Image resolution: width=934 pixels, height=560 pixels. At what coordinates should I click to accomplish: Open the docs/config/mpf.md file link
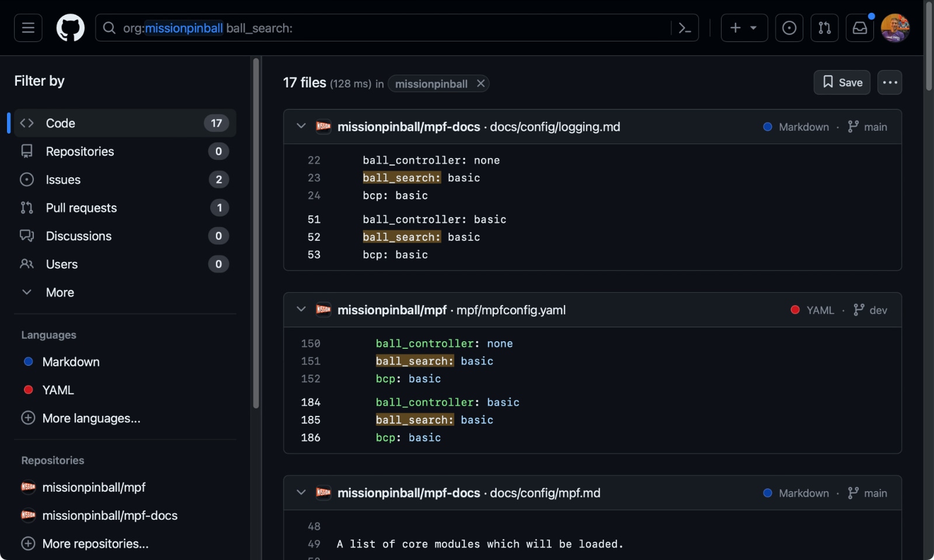[x=545, y=493]
